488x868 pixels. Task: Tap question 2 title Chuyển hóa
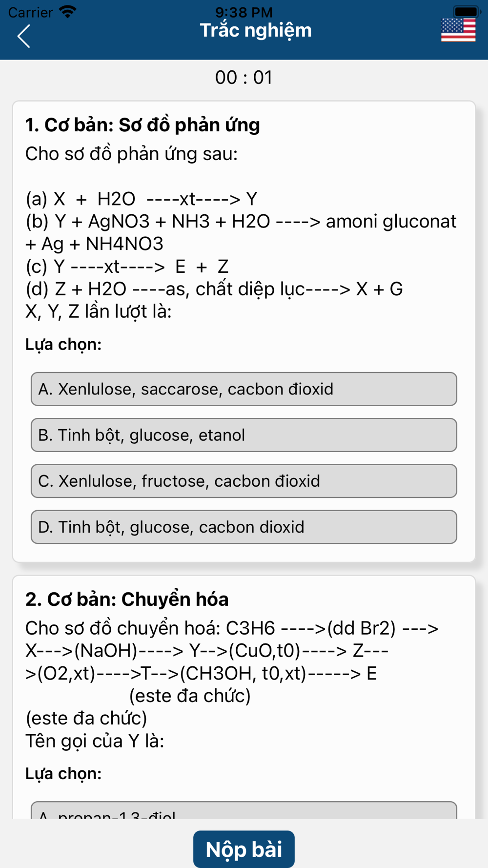tap(127, 599)
